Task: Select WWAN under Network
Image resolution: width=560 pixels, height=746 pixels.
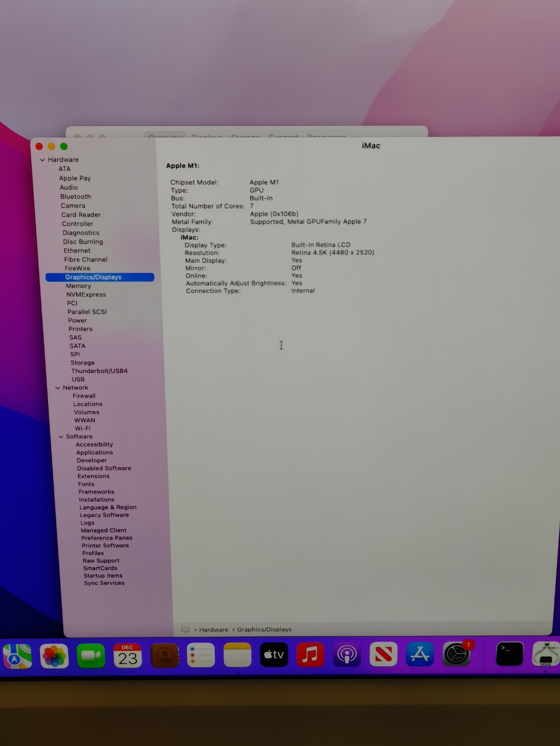Action: point(84,420)
